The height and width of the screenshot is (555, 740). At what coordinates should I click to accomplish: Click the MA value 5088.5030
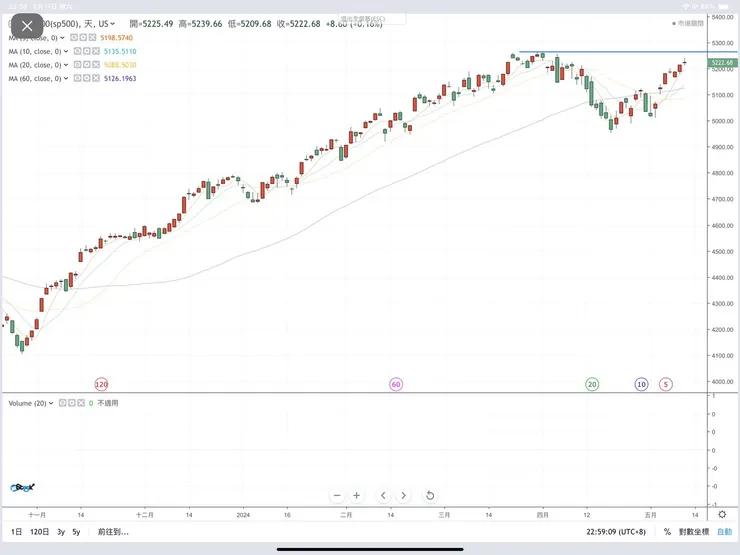click(x=120, y=65)
